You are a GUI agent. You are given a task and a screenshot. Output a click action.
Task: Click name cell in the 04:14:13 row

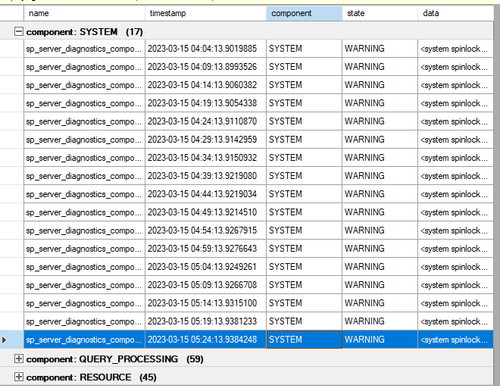coord(85,85)
